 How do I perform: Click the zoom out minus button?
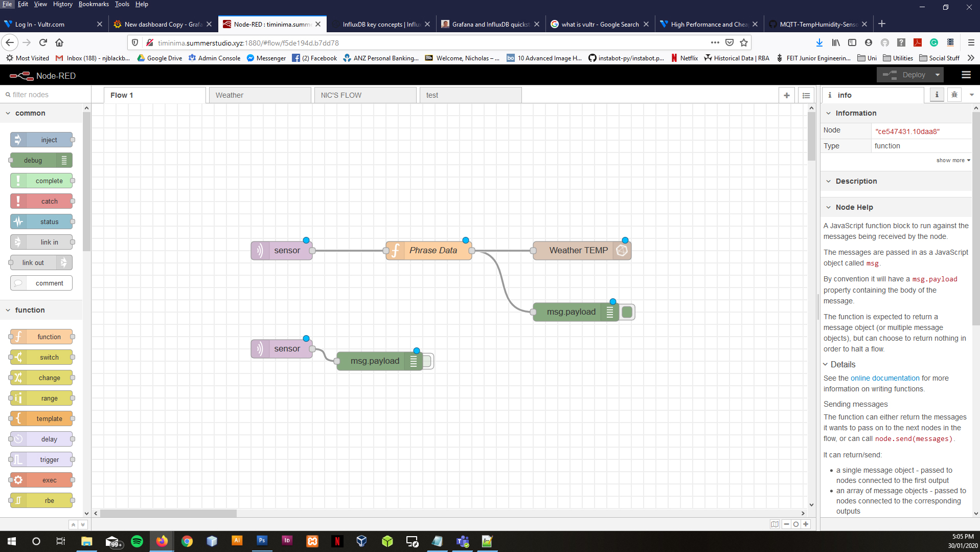click(786, 524)
